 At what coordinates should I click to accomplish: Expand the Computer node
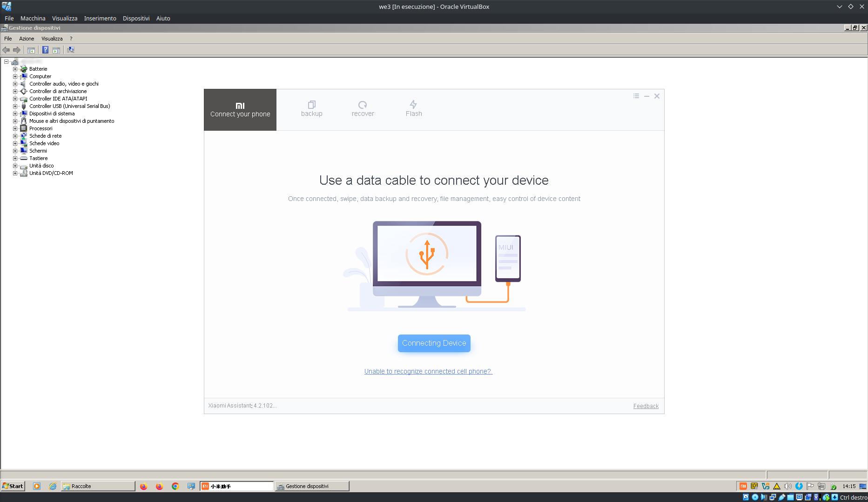(15, 76)
